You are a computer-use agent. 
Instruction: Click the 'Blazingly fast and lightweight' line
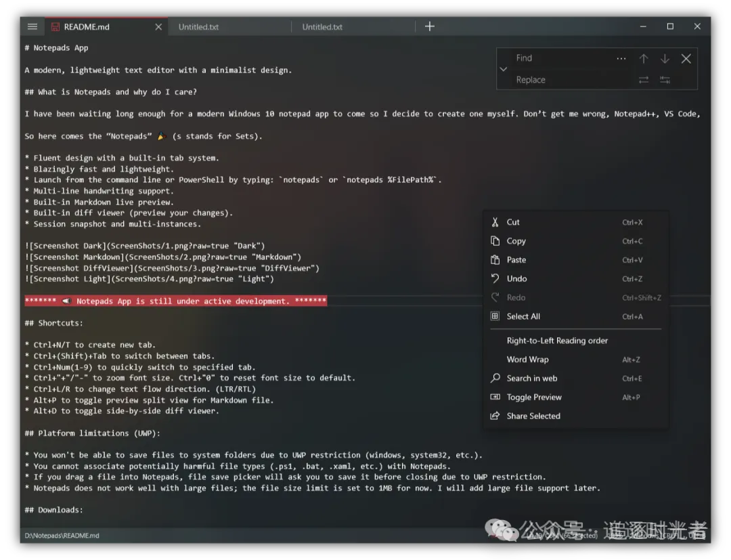click(x=99, y=169)
